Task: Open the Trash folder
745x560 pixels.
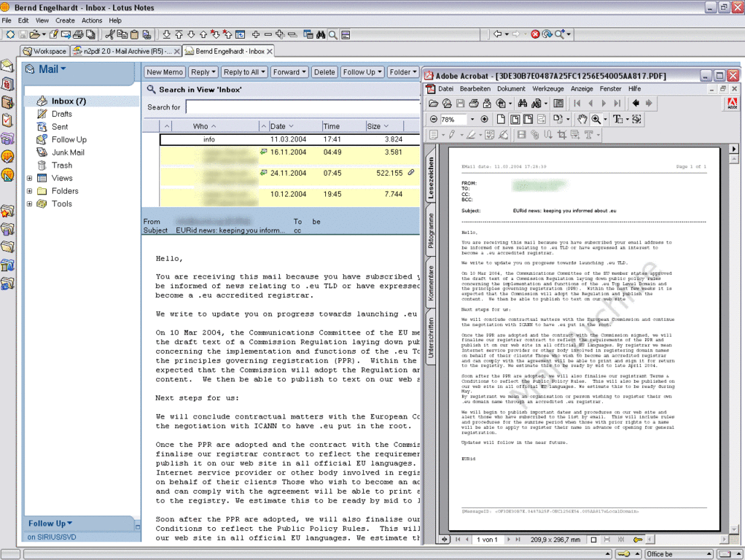Action: pos(62,166)
